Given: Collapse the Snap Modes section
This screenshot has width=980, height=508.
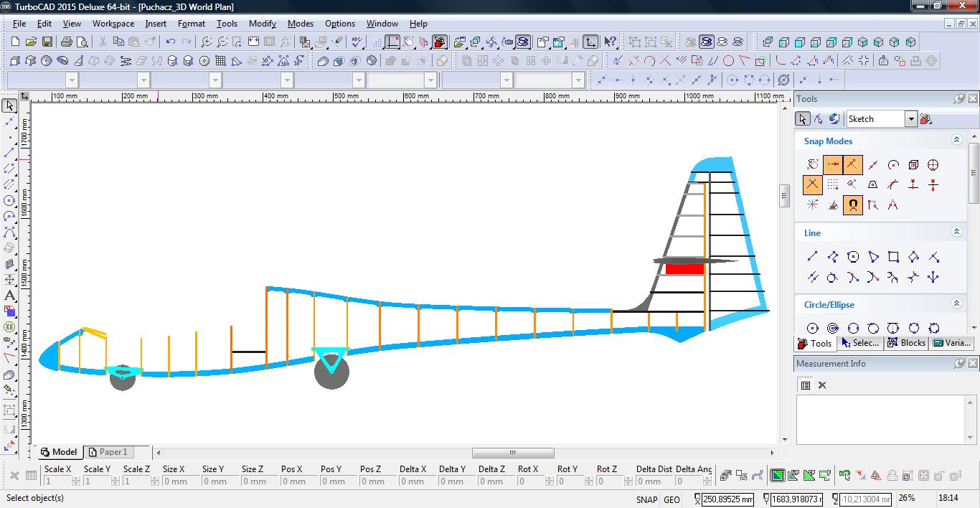Looking at the screenshot, I should (x=956, y=141).
